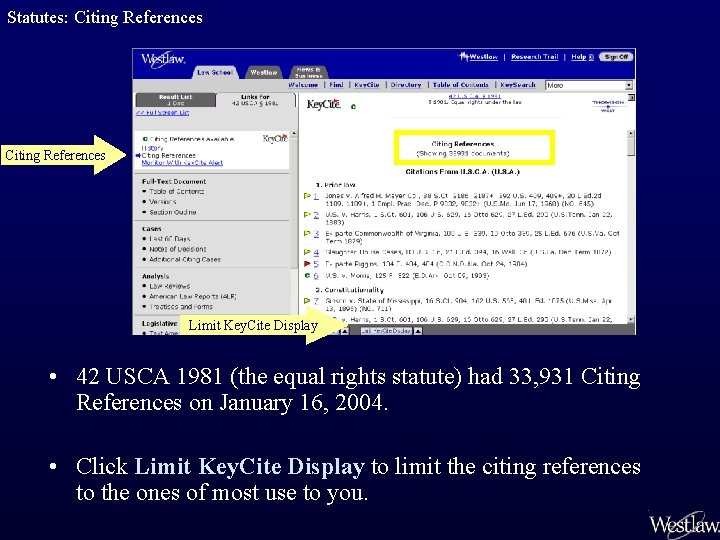Open citation number 3 link

tap(316, 233)
